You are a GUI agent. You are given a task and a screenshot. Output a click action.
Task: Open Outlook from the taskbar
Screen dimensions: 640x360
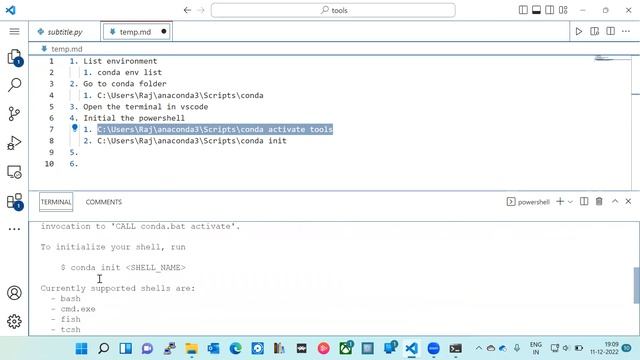[x=213, y=348]
